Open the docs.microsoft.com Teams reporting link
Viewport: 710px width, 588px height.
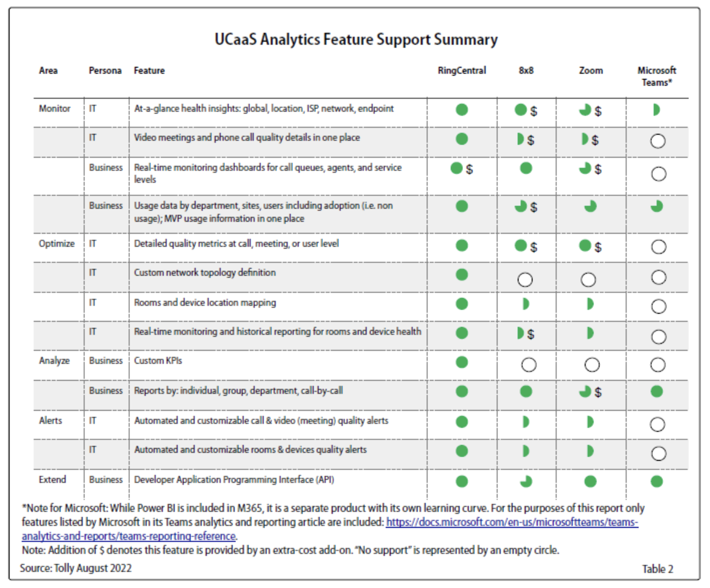[x=512, y=522]
